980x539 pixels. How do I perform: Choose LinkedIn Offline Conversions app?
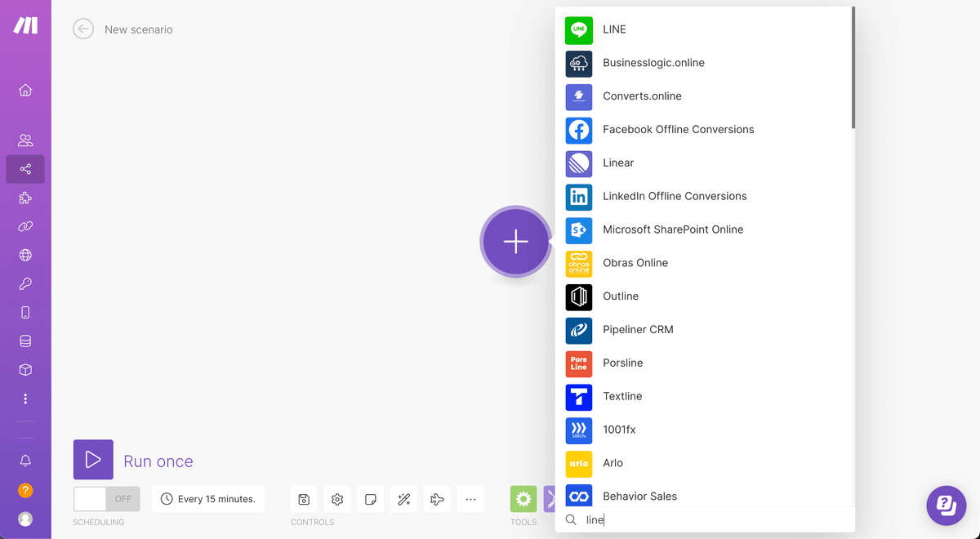pyautogui.click(x=705, y=196)
